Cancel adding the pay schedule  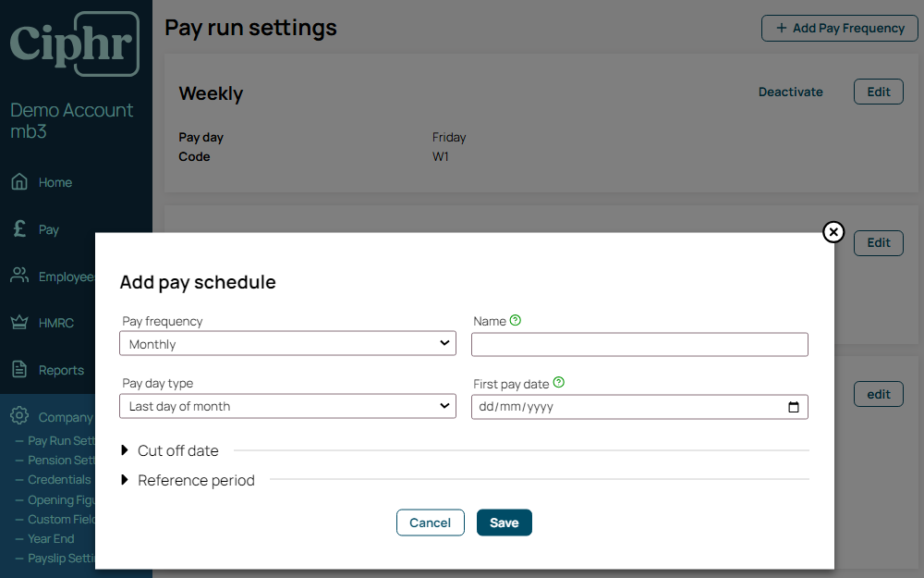[430, 523]
